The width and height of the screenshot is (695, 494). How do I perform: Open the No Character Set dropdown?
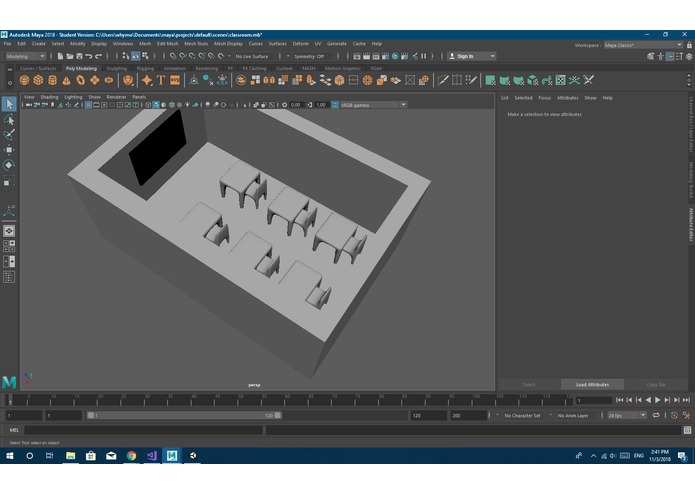click(522, 416)
